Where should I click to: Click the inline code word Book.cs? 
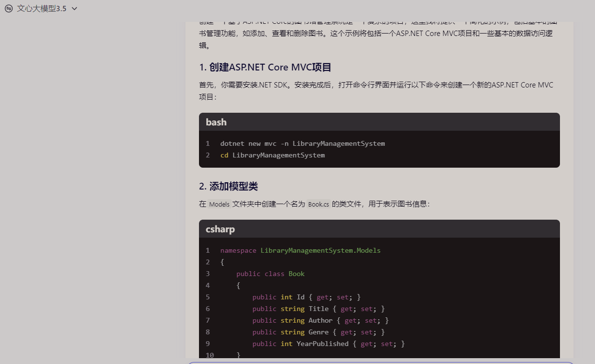[319, 204]
